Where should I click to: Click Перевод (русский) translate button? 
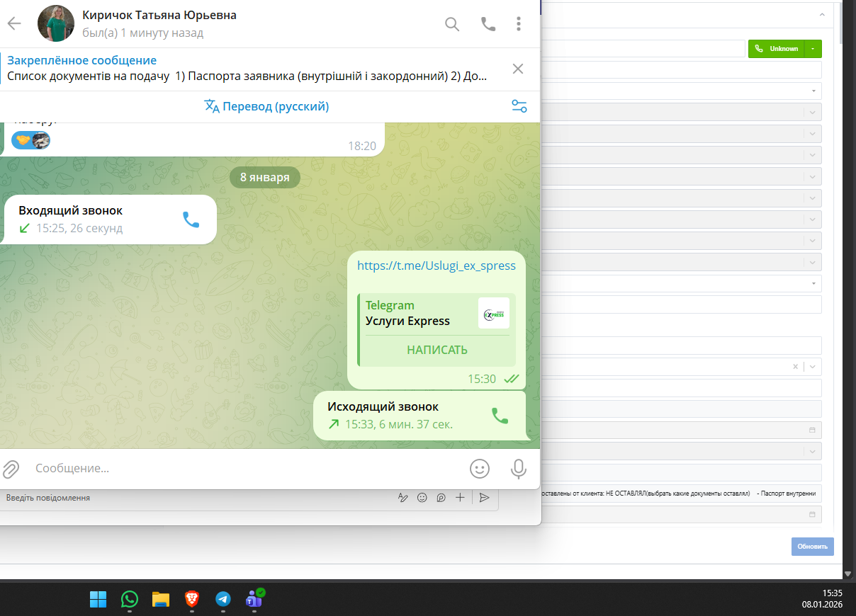[266, 107]
